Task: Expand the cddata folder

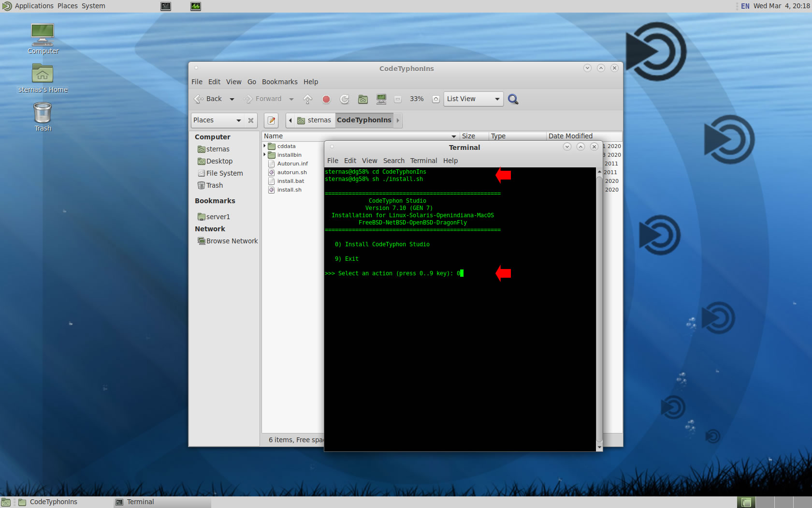Action: [x=265, y=146]
